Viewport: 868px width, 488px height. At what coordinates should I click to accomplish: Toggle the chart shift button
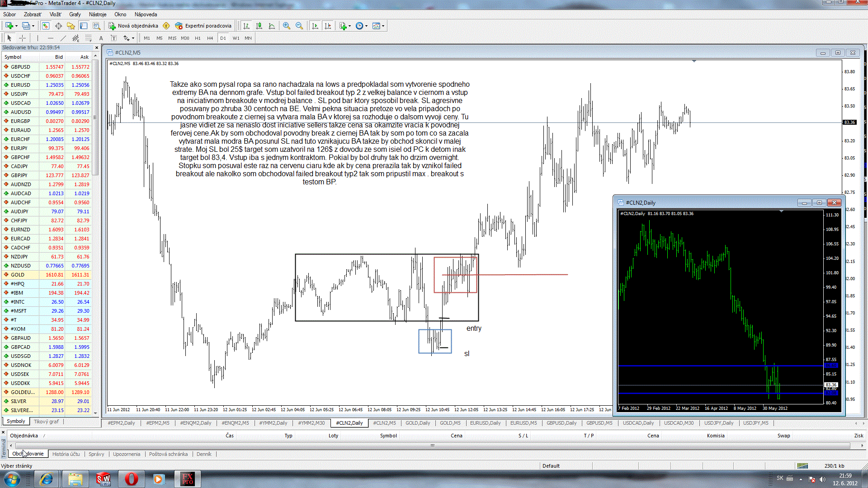(328, 26)
